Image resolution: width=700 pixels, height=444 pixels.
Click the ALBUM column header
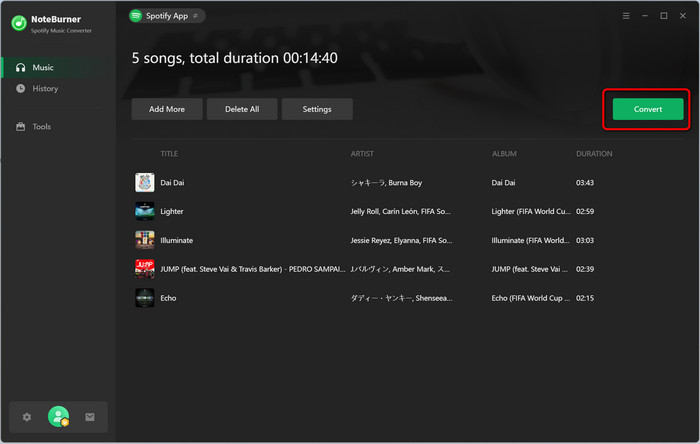504,154
